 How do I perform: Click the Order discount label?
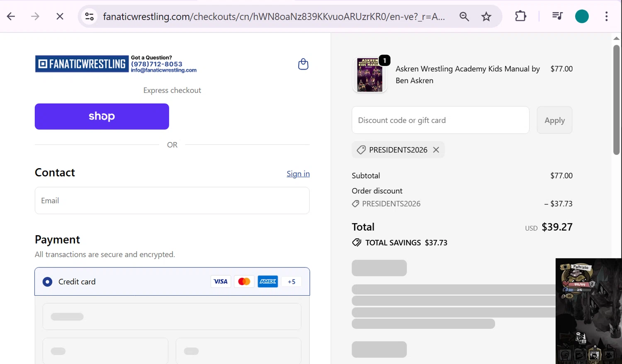[377, 191]
